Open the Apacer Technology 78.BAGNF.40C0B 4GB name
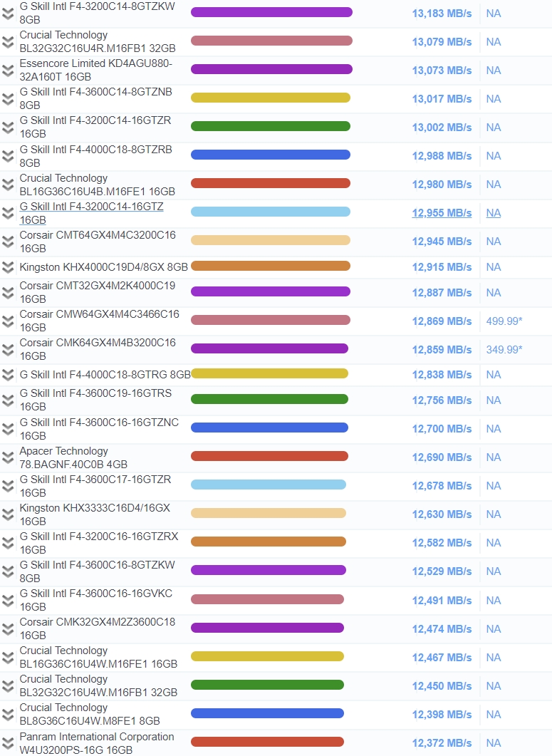 coord(73,457)
